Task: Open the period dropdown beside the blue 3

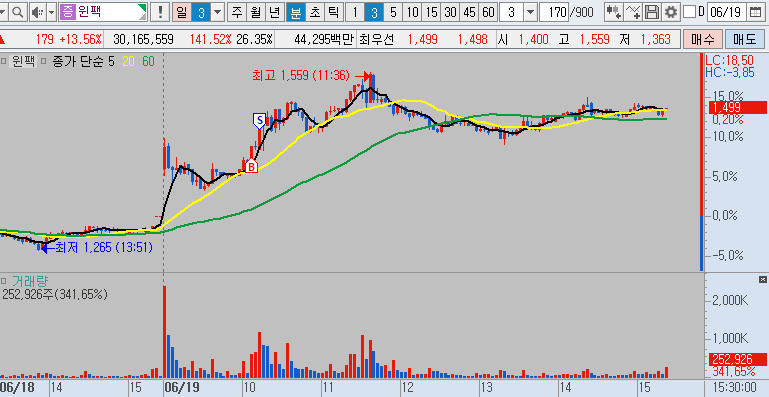Action: [x=218, y=12]
